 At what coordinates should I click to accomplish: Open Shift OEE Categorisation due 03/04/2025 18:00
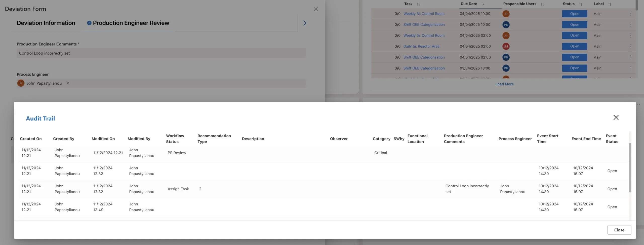point(424,68)
